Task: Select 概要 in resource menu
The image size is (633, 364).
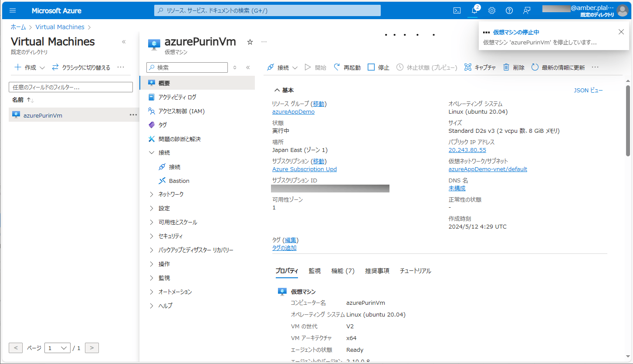Action: point(197,83)
